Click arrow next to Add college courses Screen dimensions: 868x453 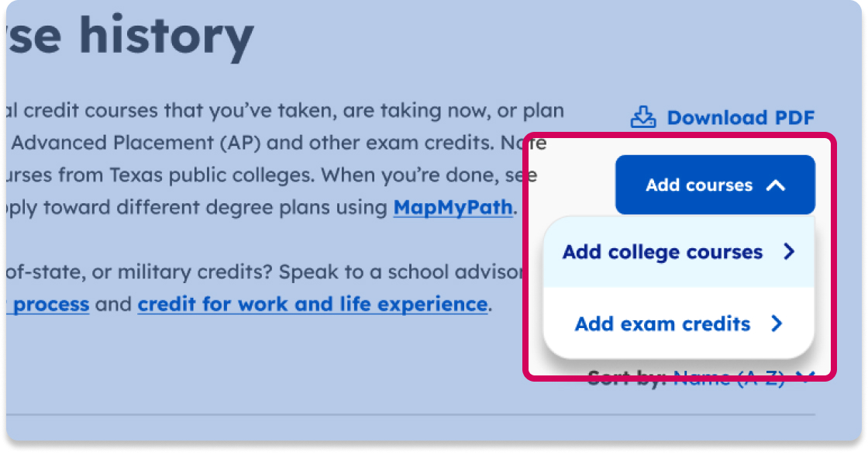pyautogui.click(x=789, y=252)
